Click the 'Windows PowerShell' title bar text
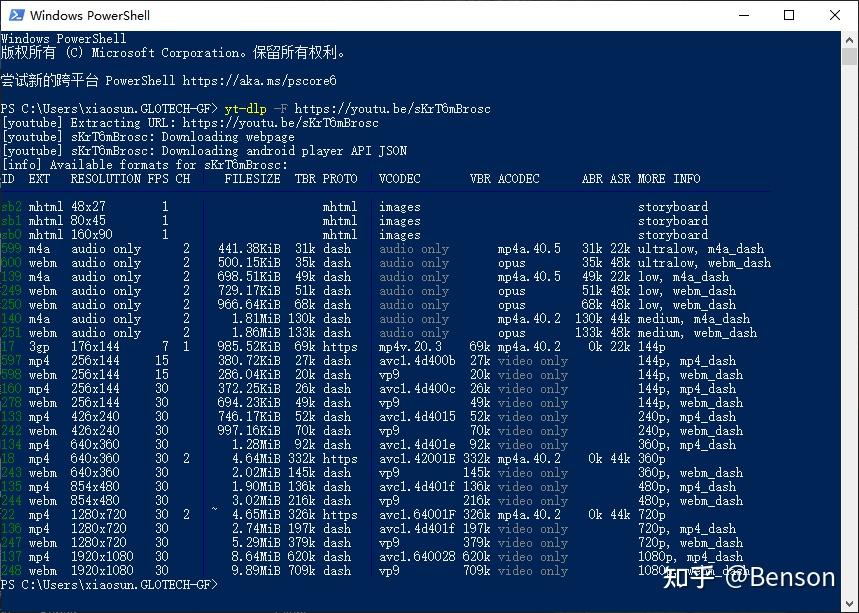The height and width of the screenshot is (613, 859). [90, 15]
